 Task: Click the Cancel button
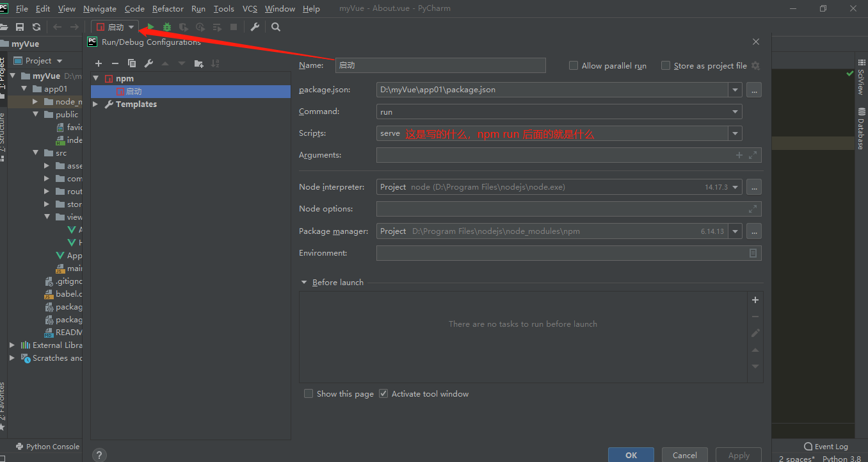click(x=685, y=455)
